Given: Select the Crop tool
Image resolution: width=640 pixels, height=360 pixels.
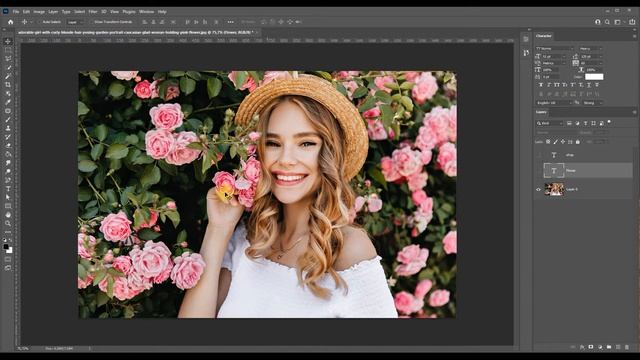Looking at the screenshot, I should tap(8, 85).
